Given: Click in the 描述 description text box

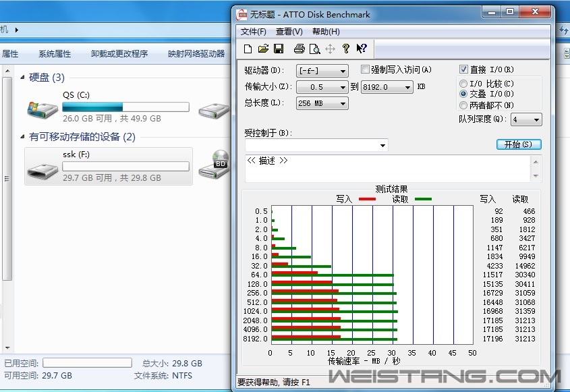Looking at the screenshot, I should point(388,169).
